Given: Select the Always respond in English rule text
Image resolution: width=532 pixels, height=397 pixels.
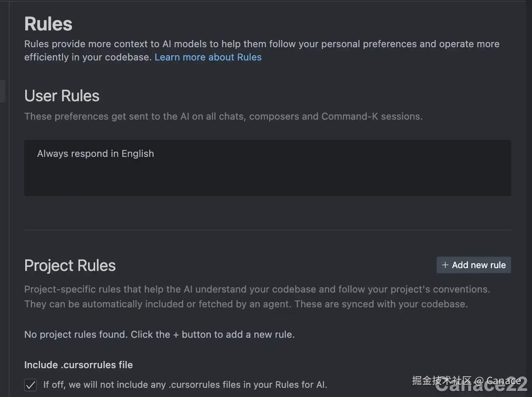Looking at the screenshot, I should pyautogui.click(x=96, y=153).
